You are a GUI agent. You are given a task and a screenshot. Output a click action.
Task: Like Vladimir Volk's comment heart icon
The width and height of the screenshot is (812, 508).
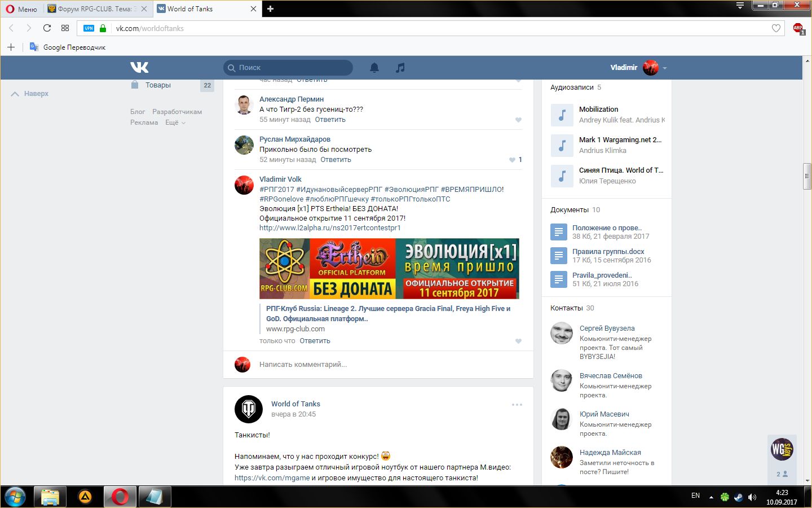(x=518, y=341)
